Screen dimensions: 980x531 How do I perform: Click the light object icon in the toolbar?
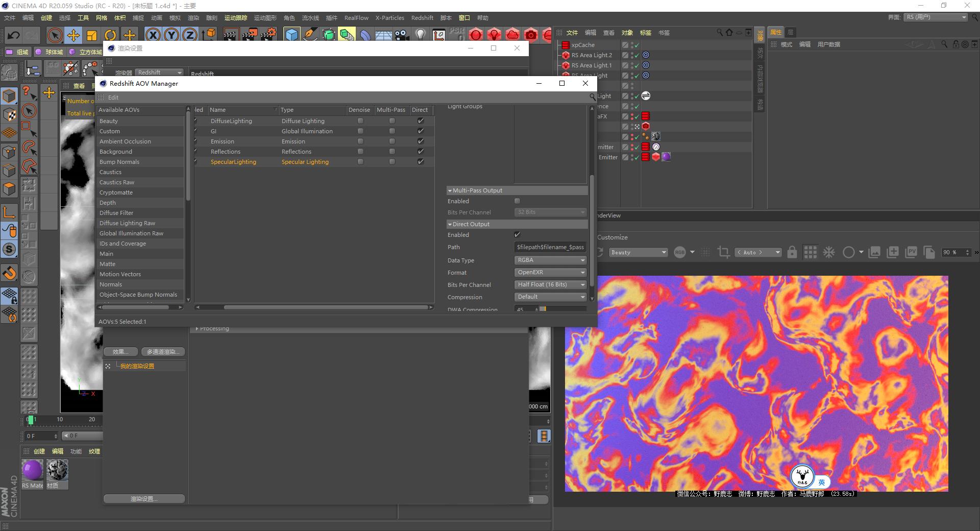(420, 35)
